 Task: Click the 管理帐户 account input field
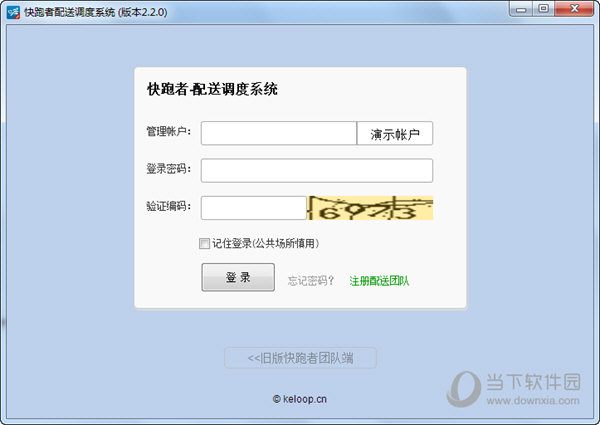point(279,133)
